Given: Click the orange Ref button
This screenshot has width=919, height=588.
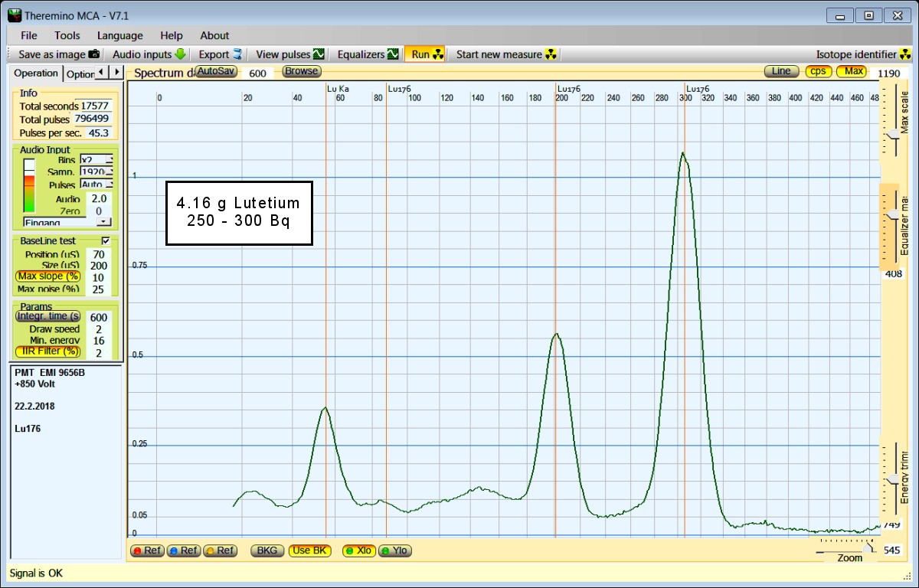Looking at the screenshot, I should click(220, 550).
